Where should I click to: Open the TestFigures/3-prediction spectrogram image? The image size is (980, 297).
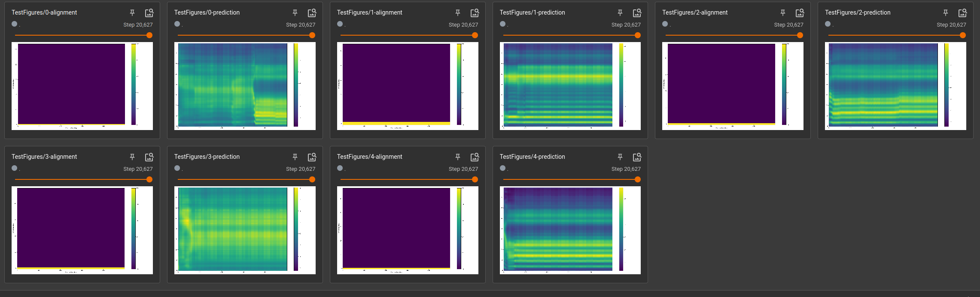[245, 230]
